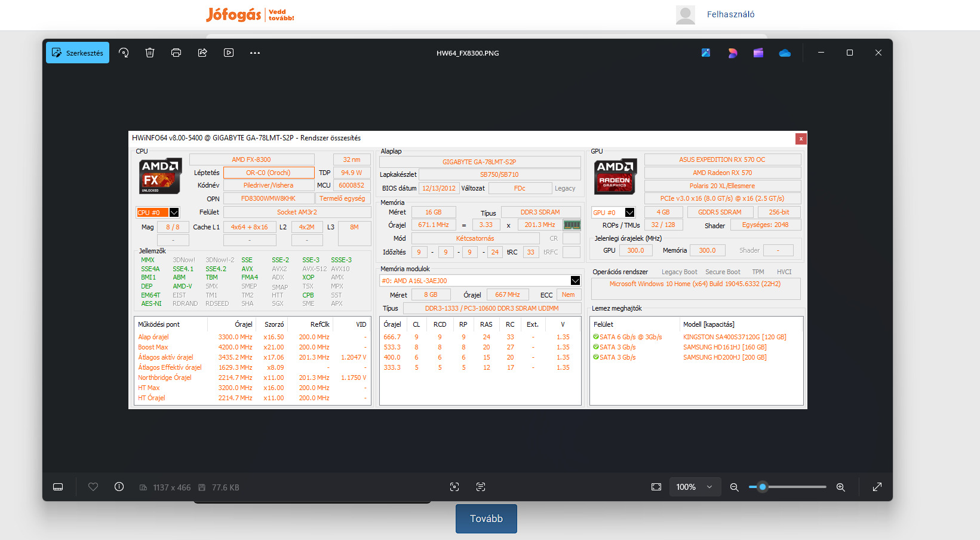Print the current image

tap(176, 53)
